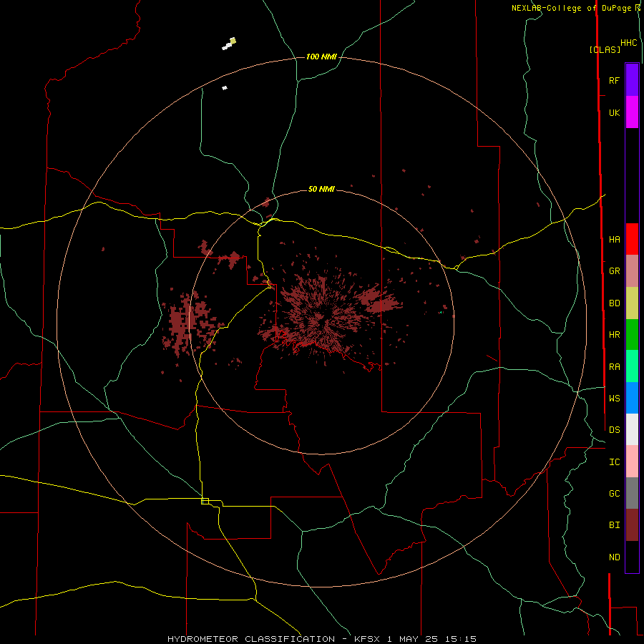Click the BI dark red legend swatch
The height and width of the screenshot is (644, 644).
click(632, 525)
